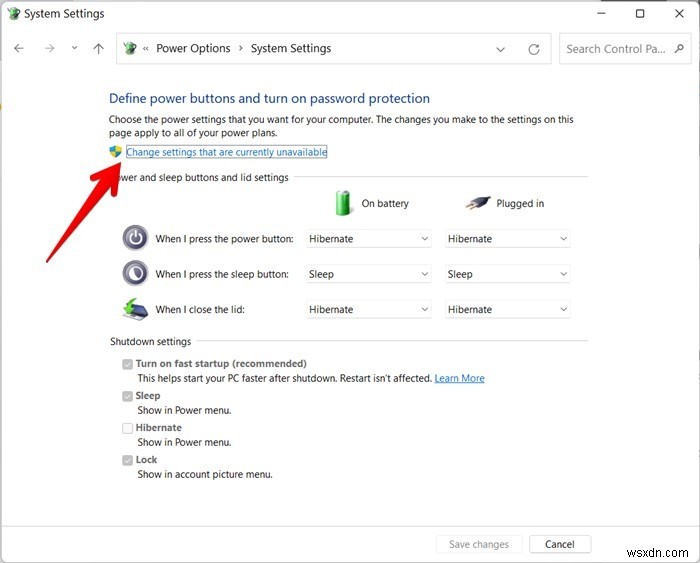
Task: Click the System Settings title bar icon
Action: [14, 13]
